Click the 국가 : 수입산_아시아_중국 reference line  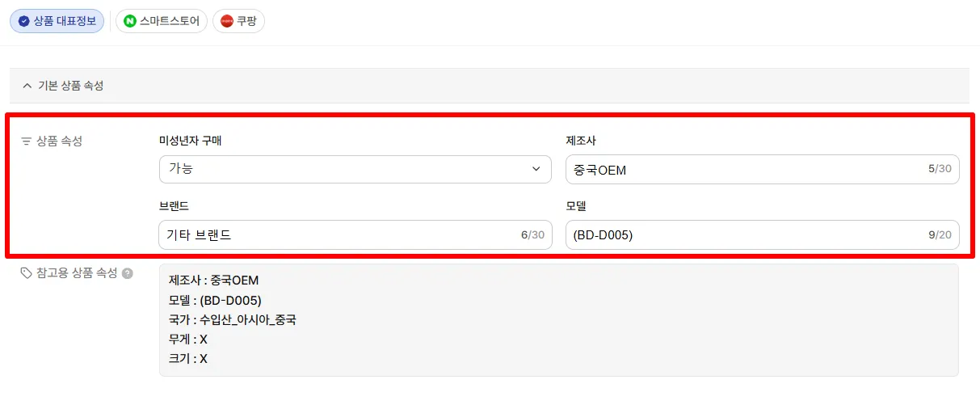pos(233,319)
